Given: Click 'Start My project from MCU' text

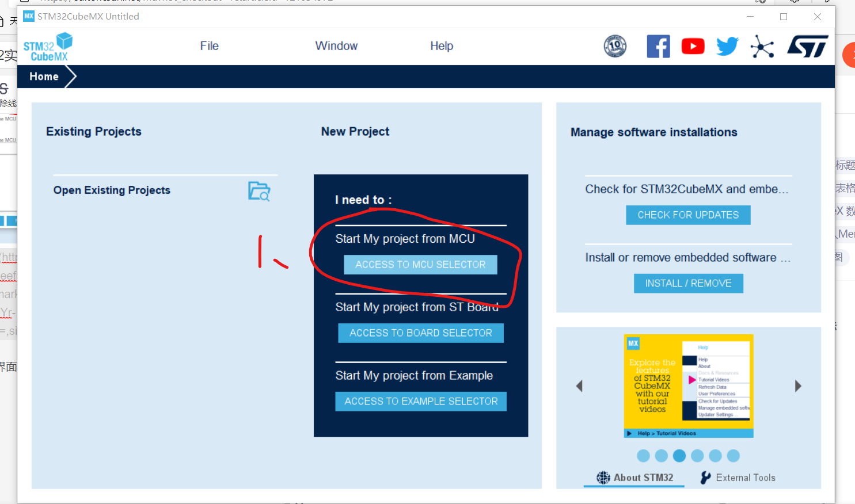Looking at the screenshot, I should pos(405,239).
